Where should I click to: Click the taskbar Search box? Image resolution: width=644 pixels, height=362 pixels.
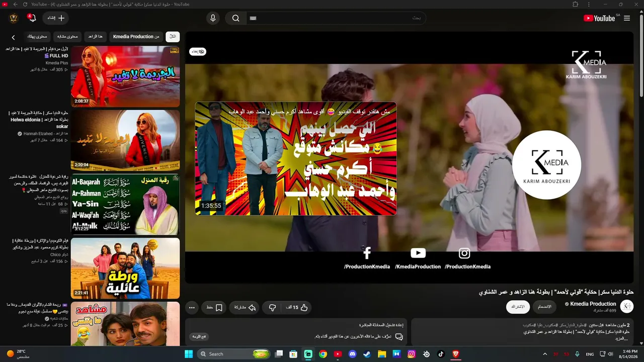(x=234, y=354)
